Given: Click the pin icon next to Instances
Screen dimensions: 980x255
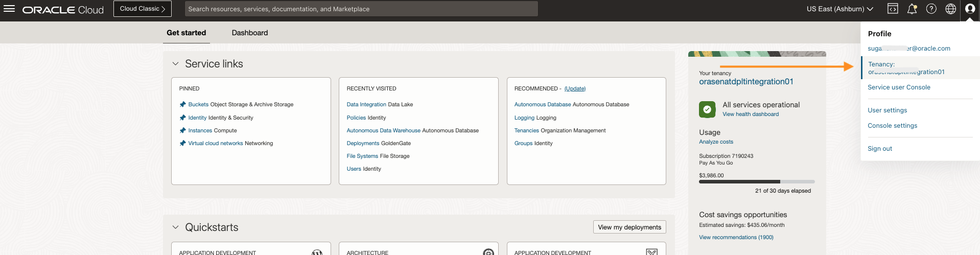Looking at the screenshot, I should pos(182,130).
